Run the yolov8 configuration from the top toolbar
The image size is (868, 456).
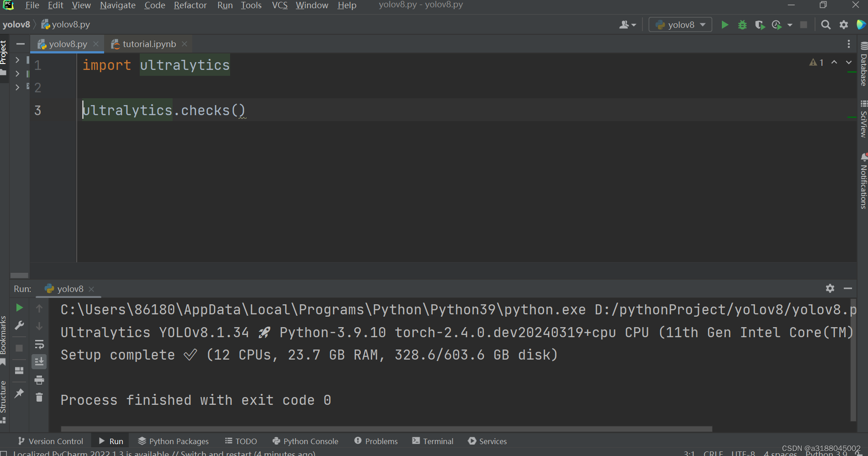(x=725, y=25)
